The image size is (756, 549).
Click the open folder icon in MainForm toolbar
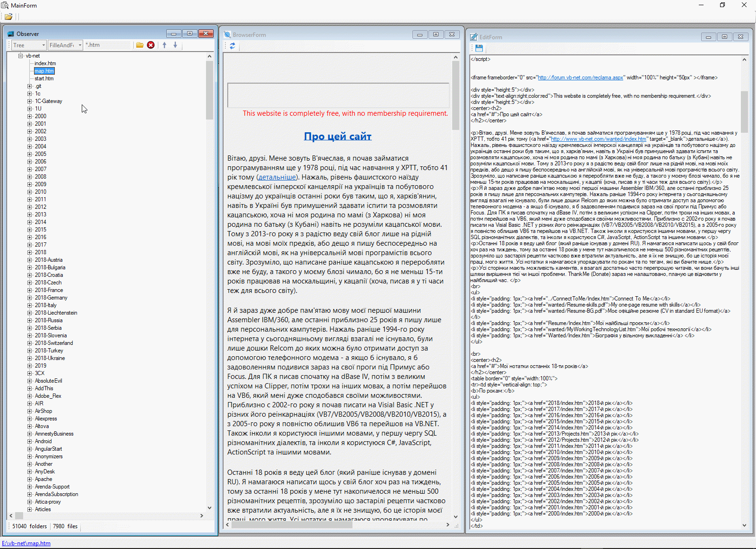point(9,17)
